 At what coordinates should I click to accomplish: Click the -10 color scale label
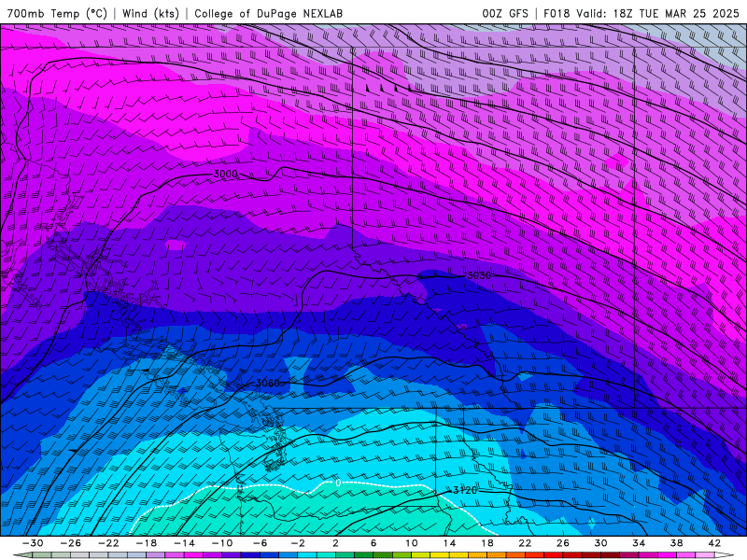pyautogui.click(x=222, y=543)
